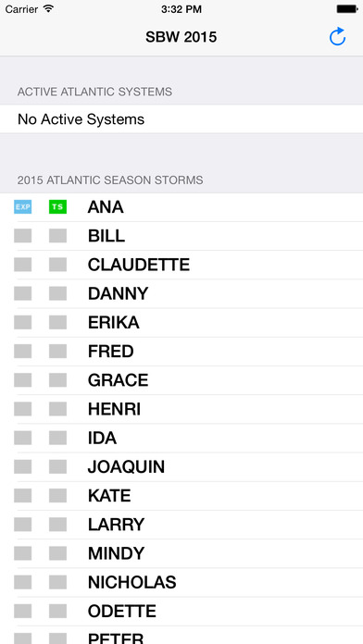
Task: Click the second gray placeholder beside ERIKA
Action: click(57, 322)
